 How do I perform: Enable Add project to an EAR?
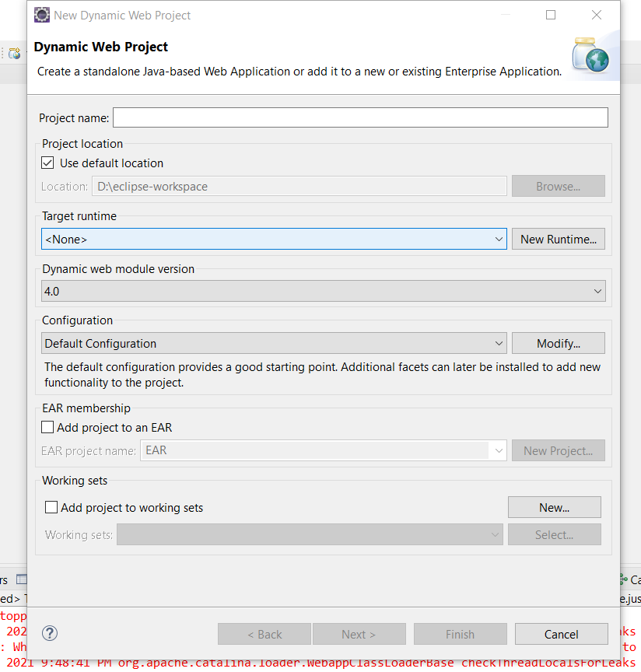click(x=45, y=427)
